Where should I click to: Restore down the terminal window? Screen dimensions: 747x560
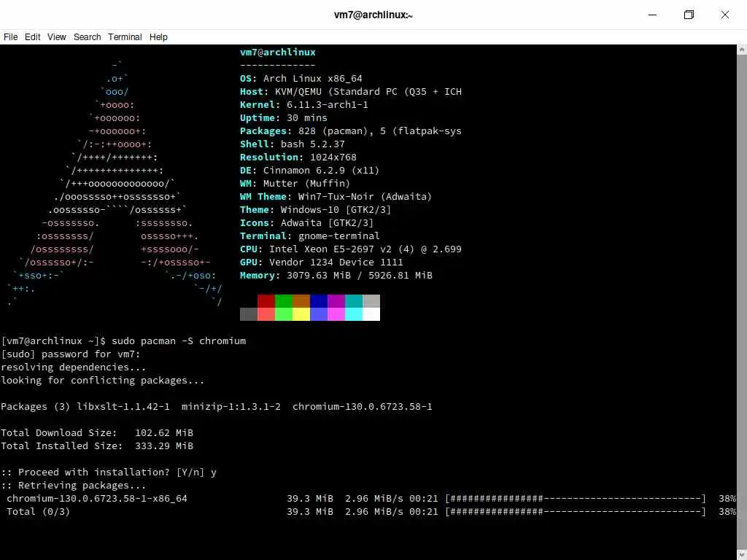click(689, 15)
